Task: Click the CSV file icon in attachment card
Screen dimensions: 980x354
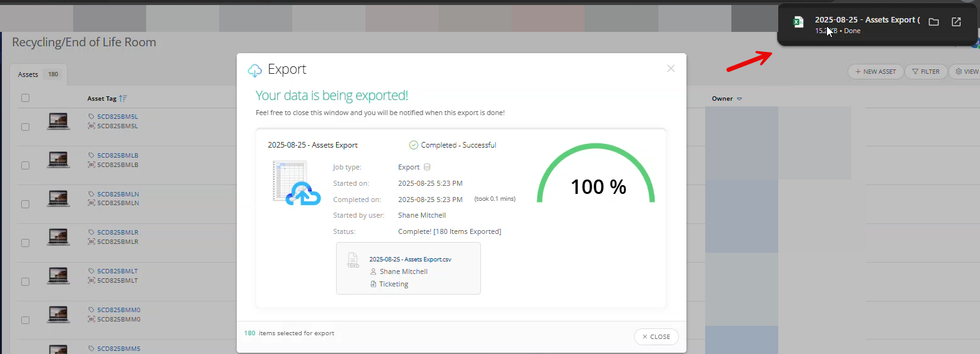Action: [x=353, y=260]
